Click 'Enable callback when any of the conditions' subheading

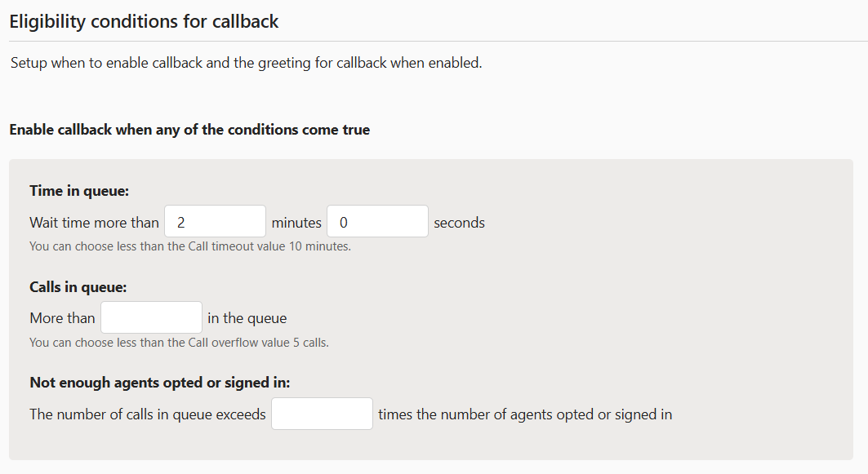189,130
